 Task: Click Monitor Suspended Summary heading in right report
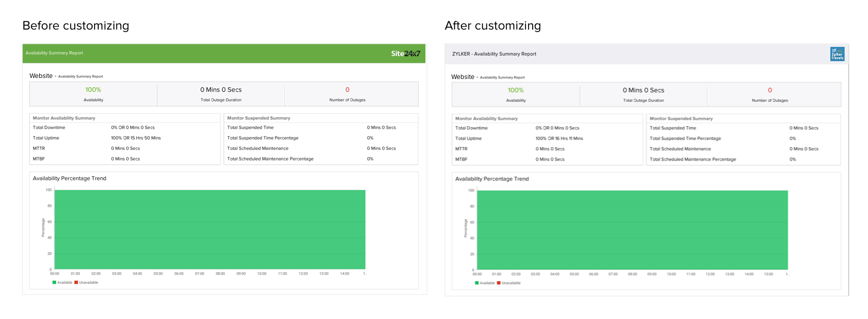681,119
